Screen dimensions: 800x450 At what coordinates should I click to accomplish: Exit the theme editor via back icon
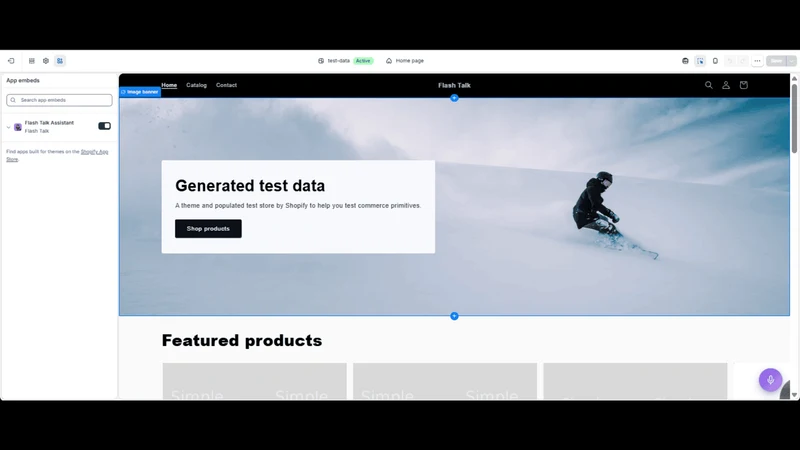tap(11, 61)
